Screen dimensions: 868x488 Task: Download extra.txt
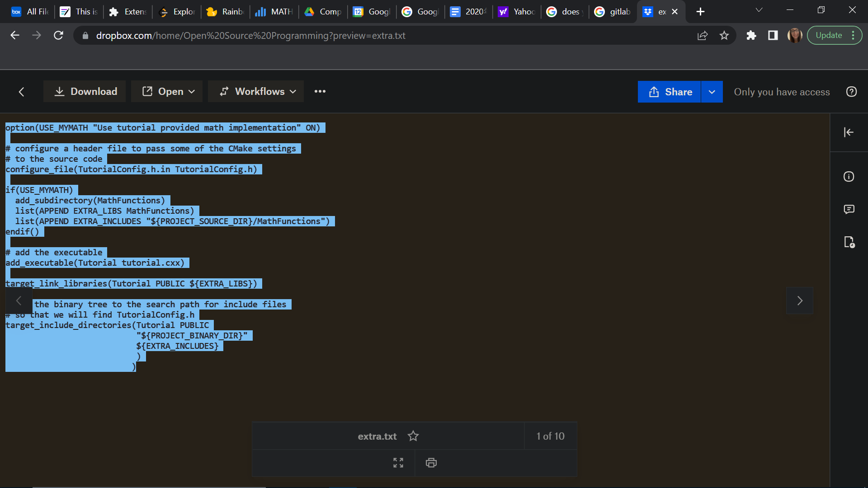(x=85, y=91)
